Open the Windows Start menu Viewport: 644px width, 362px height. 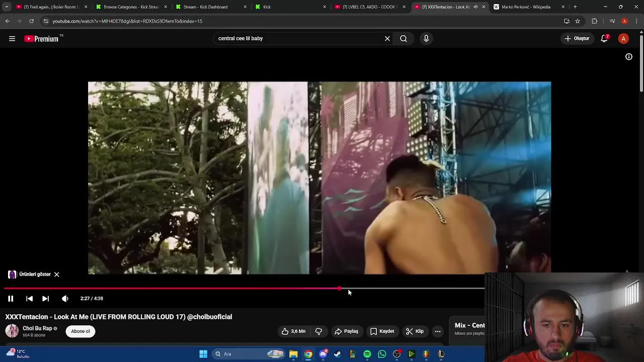pos(203,354)
